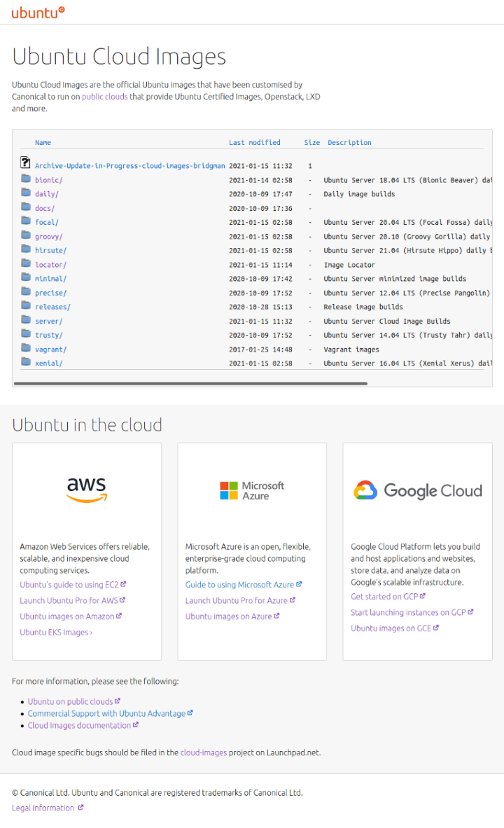Open the Archive-Update-in-Progress-cloud-images-bridgman file

click(x=129, y=166)
